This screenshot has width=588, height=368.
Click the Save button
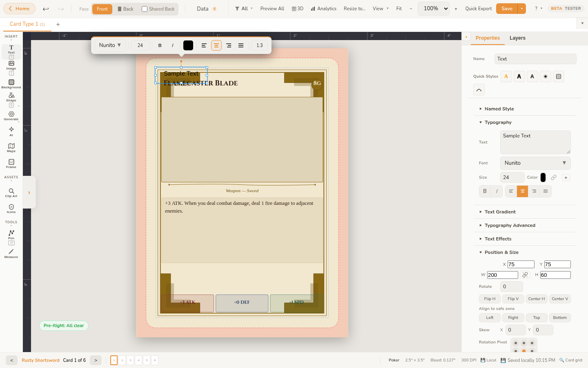[507, 9]
